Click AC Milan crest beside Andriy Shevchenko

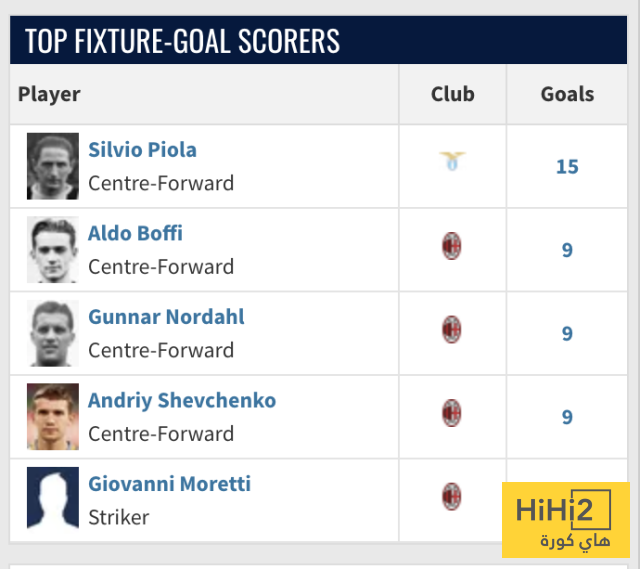pos(452,413)
